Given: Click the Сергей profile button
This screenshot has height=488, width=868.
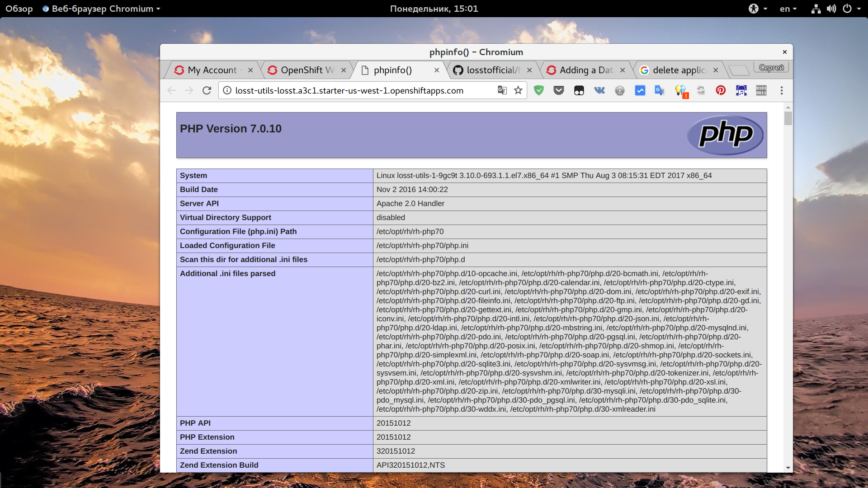Looking at the screenshot, I should [771, 67].
